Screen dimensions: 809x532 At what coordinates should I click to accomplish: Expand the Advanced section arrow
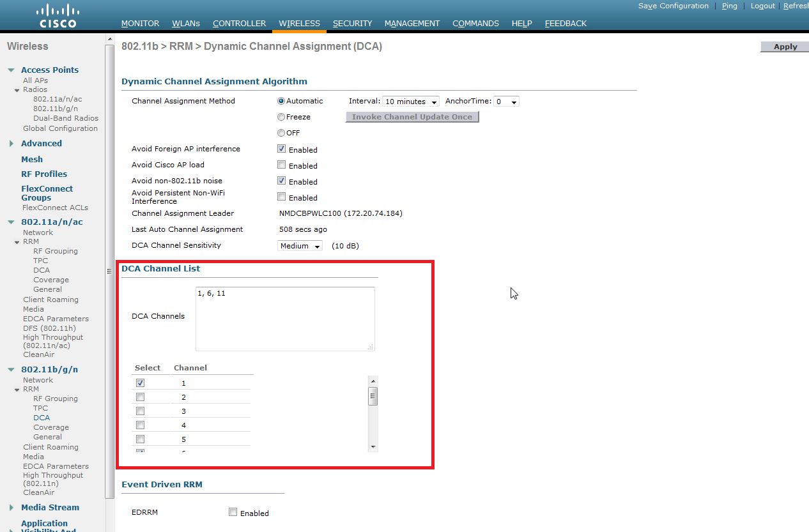[12, 144]
